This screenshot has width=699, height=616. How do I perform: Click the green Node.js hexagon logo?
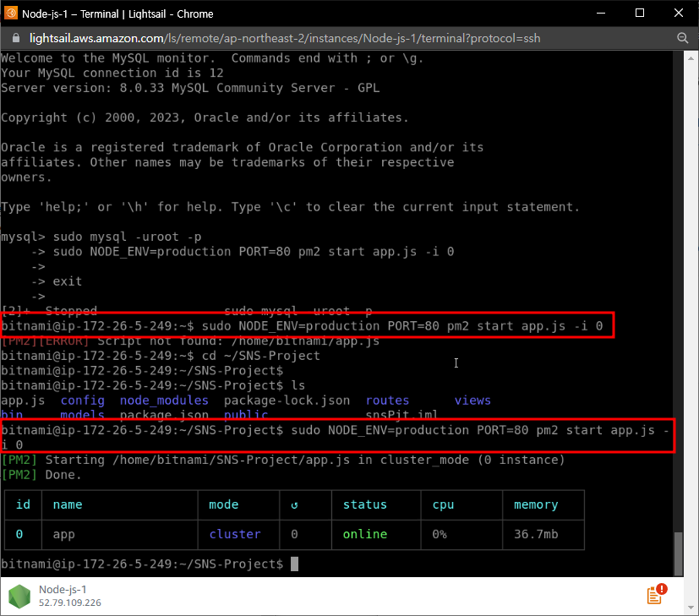pyautogui.click(x=19, y=596)
